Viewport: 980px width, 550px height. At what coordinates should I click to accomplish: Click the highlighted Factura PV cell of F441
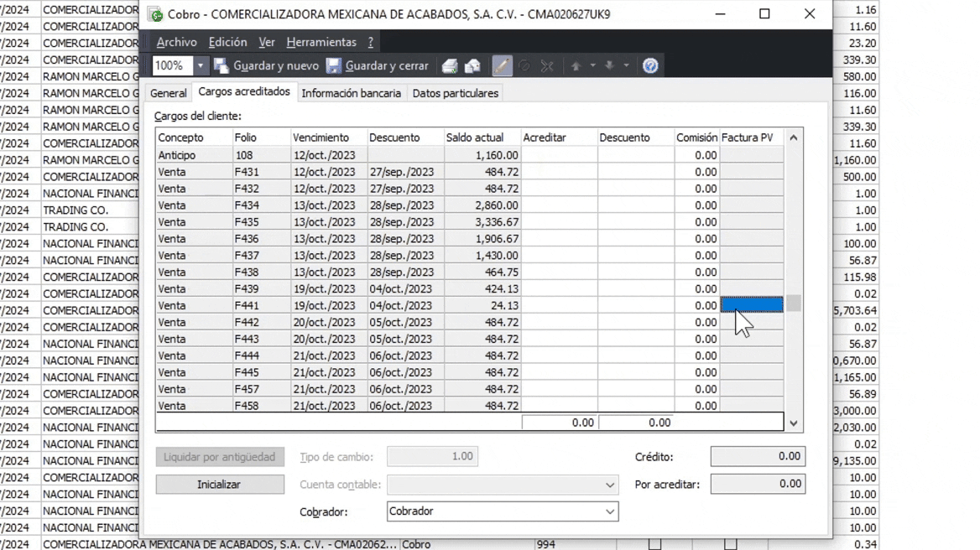[x=752, y=304]
